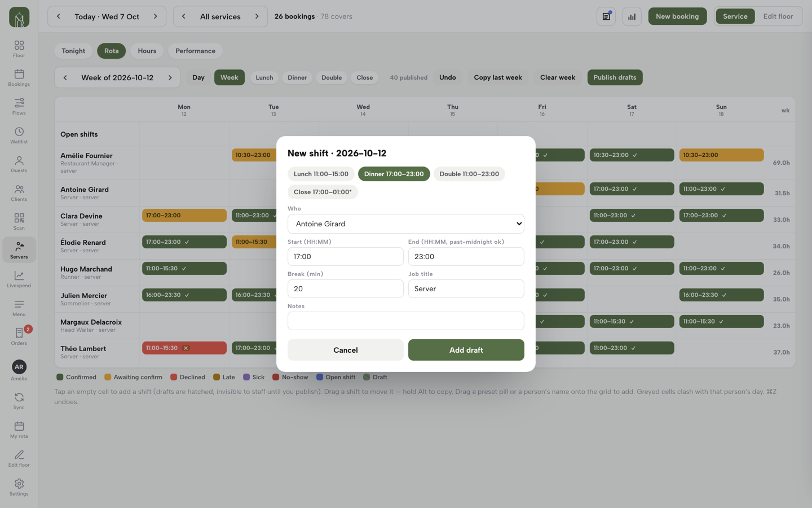
Task: Click the Start time field
Action: (x=346, y=256)
